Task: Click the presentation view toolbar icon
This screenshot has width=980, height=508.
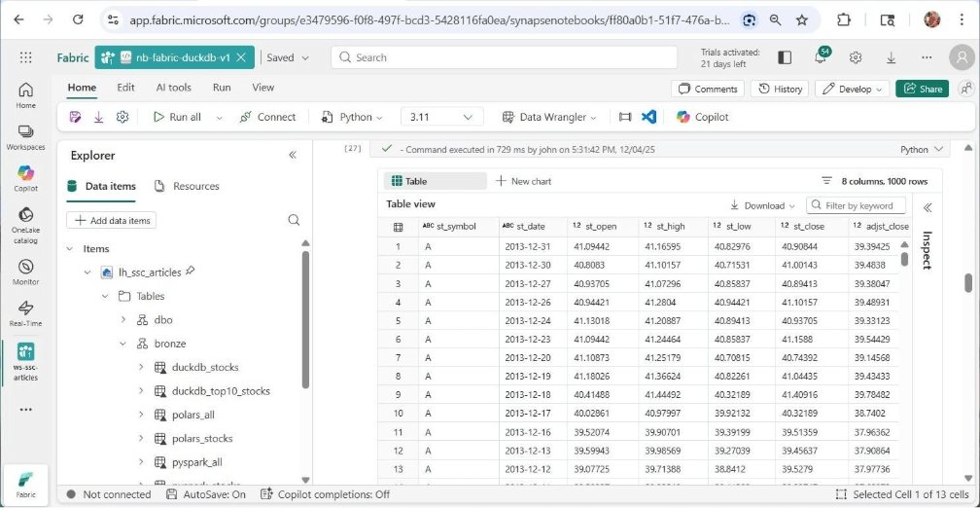Action: click(x=625, y=117)
